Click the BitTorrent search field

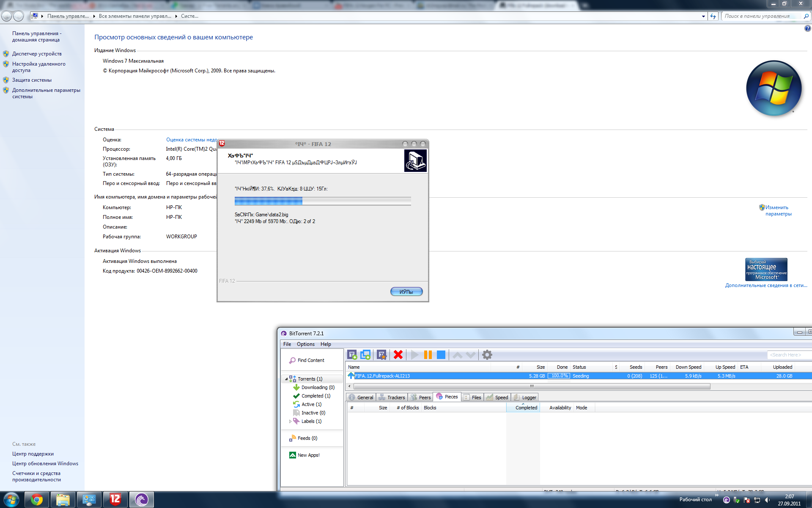pyautogui.click(x=789, y=355)
